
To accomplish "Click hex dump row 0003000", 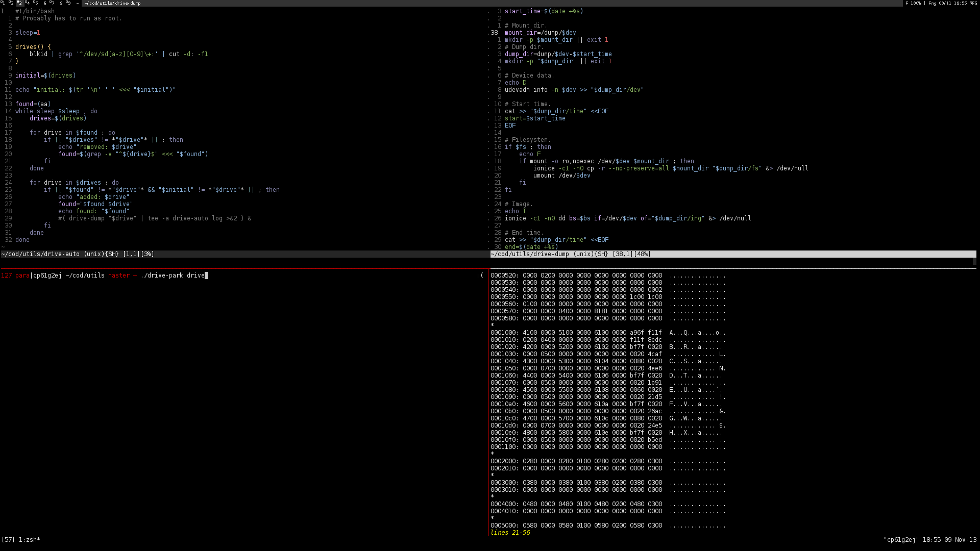I will 608,483.
